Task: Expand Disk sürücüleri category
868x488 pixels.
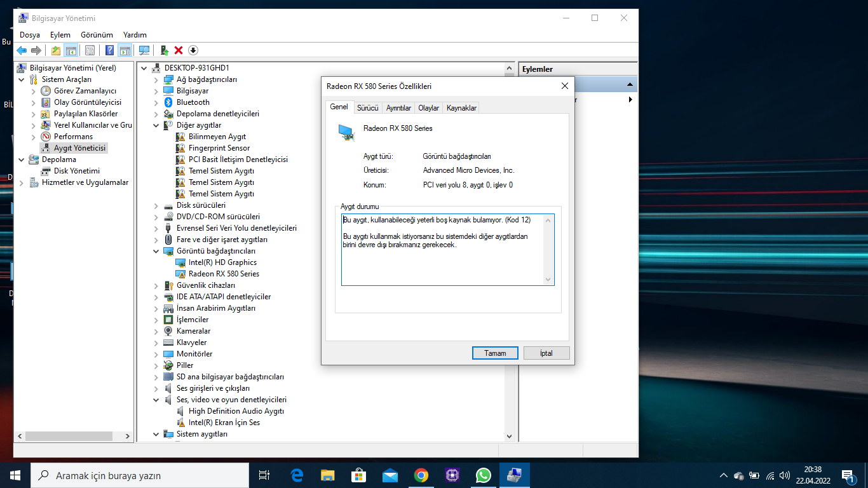Action: [156, 205]
